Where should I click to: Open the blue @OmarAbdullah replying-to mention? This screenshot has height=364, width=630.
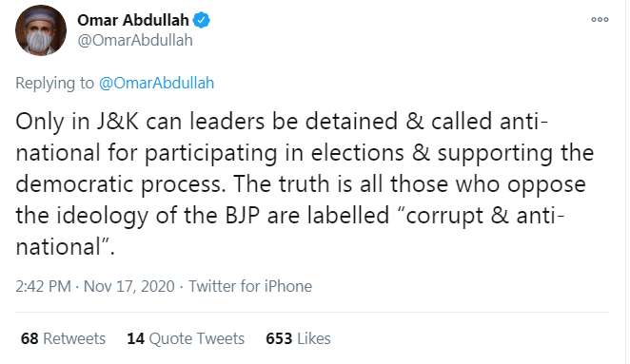(156, 83)
